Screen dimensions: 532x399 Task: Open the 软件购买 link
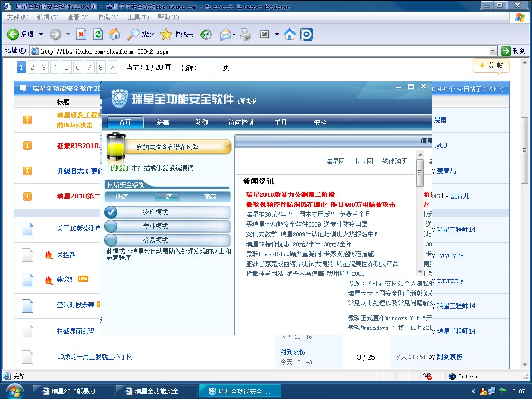point(395,162)
